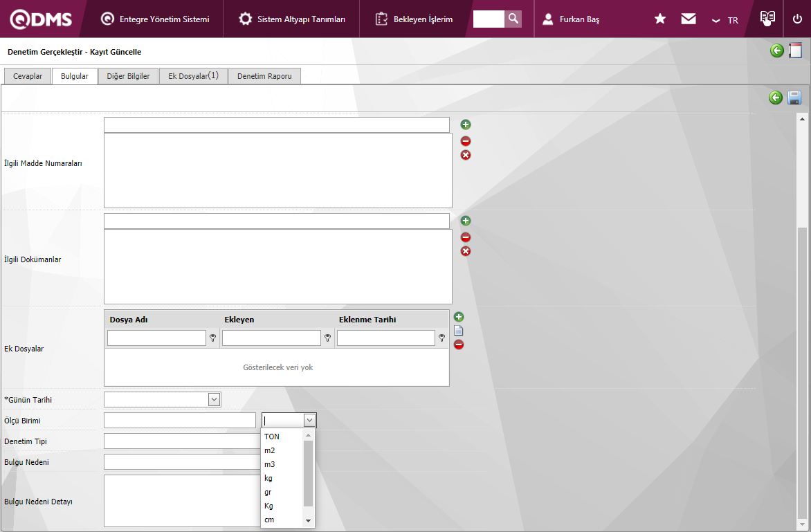This screenshot has height=532, width=811.
Task: Collapse the Ölçü Birimi unit dropdown arrow
Action: pyautogui.click(x=309, y=421)
